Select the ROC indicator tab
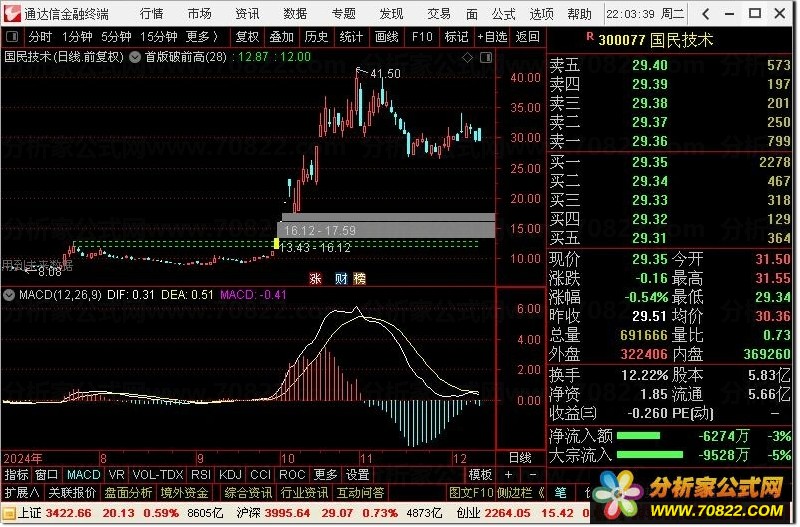The image size is (800, 527). pyautogui.click(x=292, y=475)
